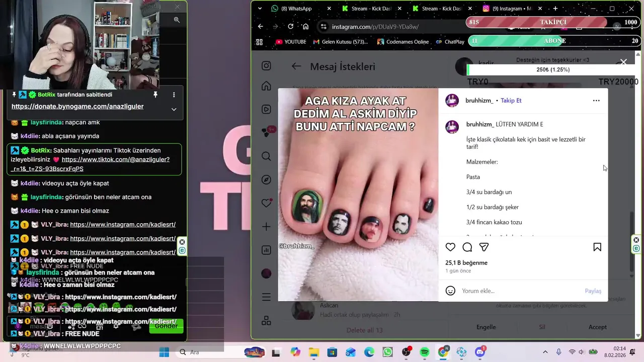Open OBS Studio from the taskbar
The image size is (644, 362).
[x=406, y=352]
